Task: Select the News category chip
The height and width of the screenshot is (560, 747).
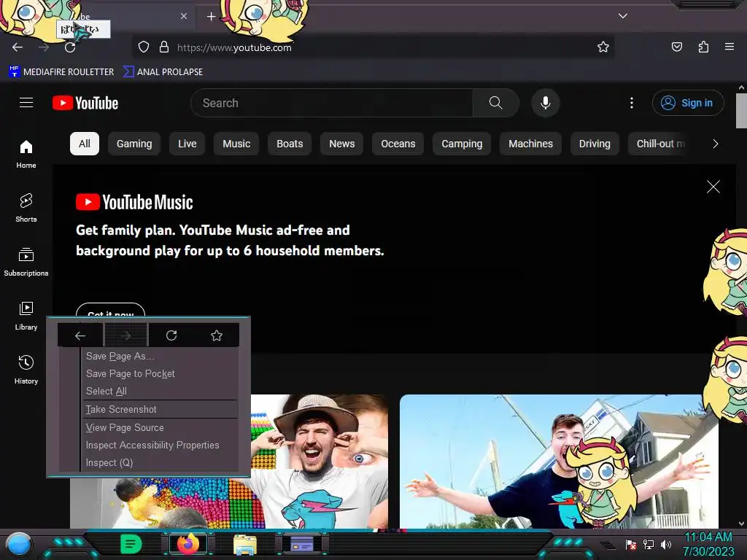Action: 342,144
